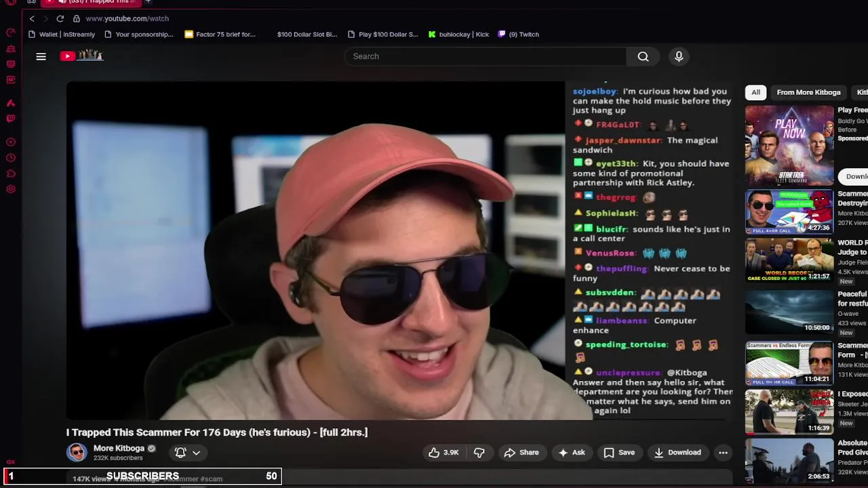Go back with browser back arrow
The height and width of the screenshot is (488, 868).
[x=32, y=18]
